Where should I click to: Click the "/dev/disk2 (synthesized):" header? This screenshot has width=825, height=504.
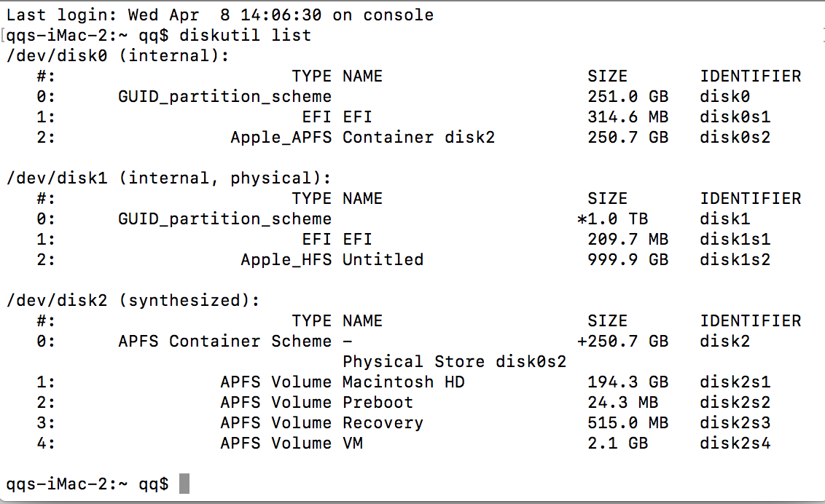133,300
